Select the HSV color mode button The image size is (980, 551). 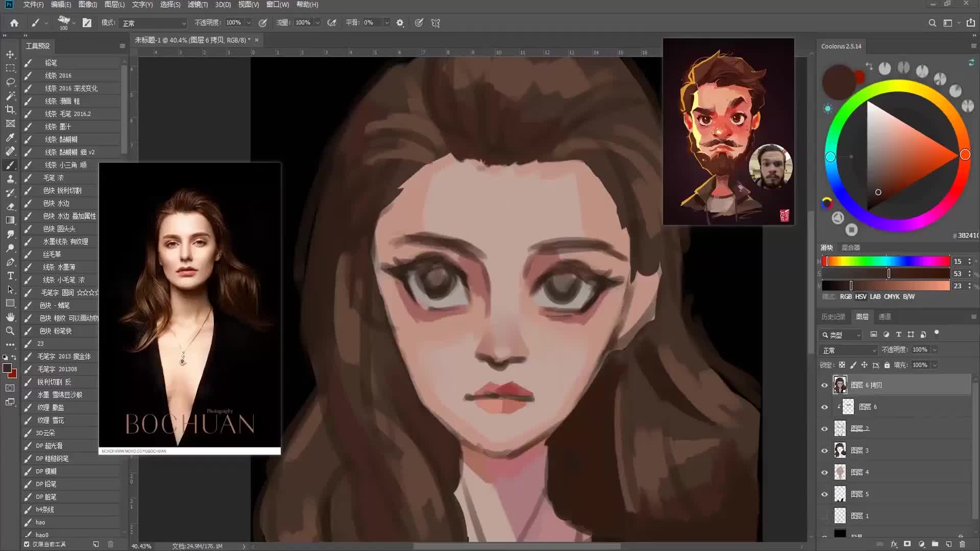tap(861, 296)
